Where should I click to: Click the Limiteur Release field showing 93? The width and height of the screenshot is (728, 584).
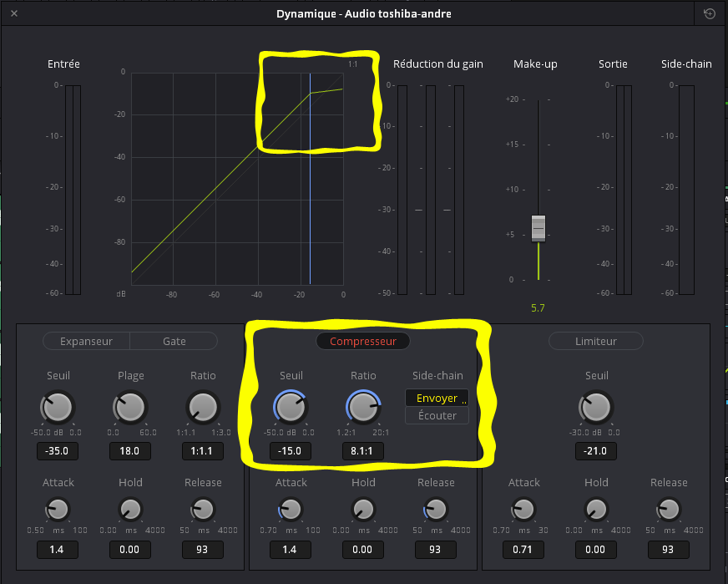669,550
